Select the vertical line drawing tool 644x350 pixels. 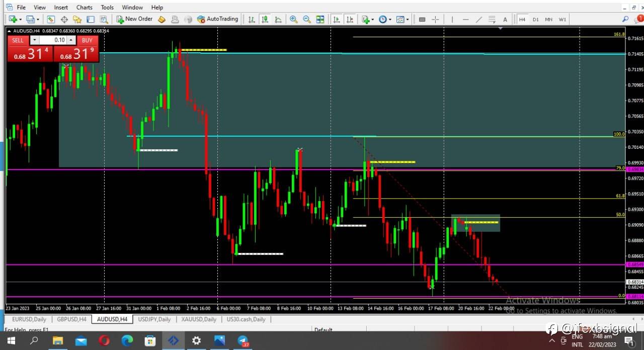[452, 19]
